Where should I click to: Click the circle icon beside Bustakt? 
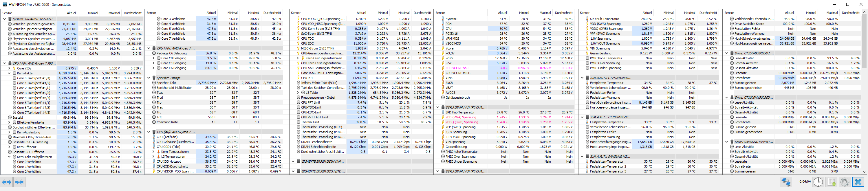pos(10,117)
